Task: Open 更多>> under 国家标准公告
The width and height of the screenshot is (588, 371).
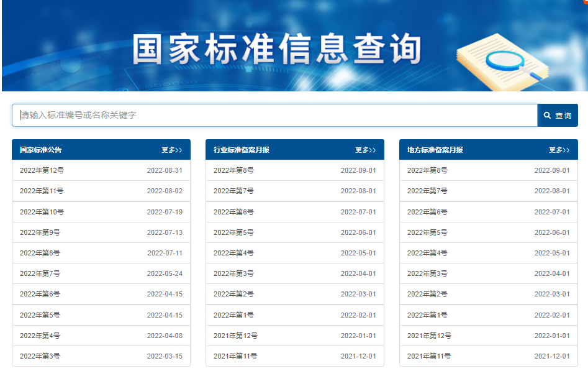Action: (170, 149)
